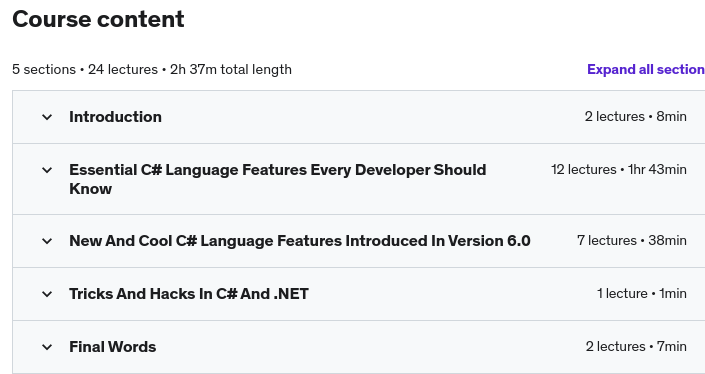Open New And Cool C# Language Features title
Viewport: 705px width, 374px height.
tap(300, 241)
